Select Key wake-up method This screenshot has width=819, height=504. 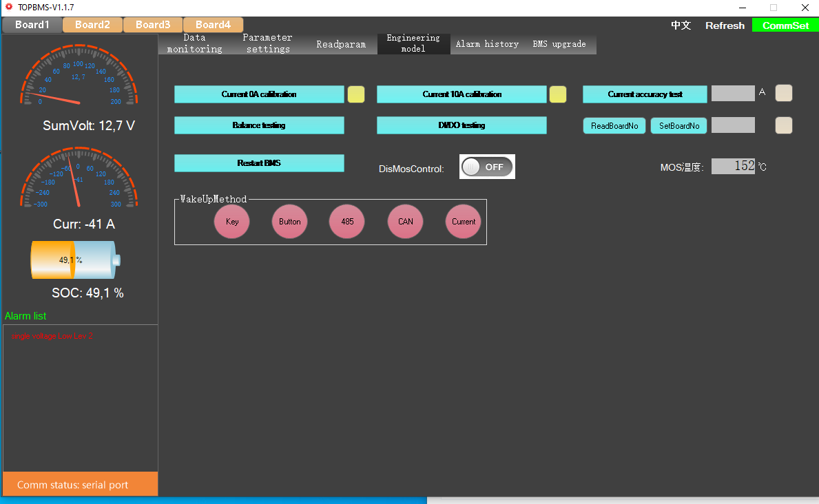[232, 222]
